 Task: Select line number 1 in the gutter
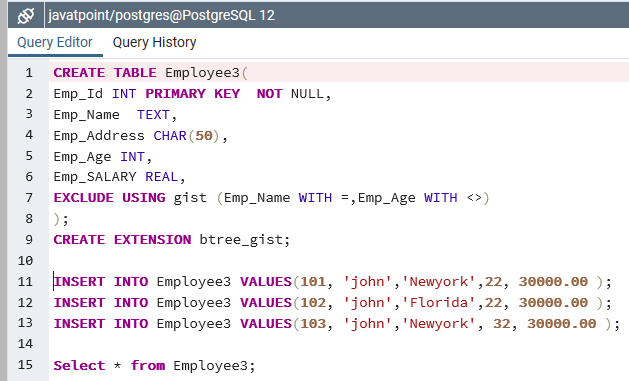click(x=29, y=73)
